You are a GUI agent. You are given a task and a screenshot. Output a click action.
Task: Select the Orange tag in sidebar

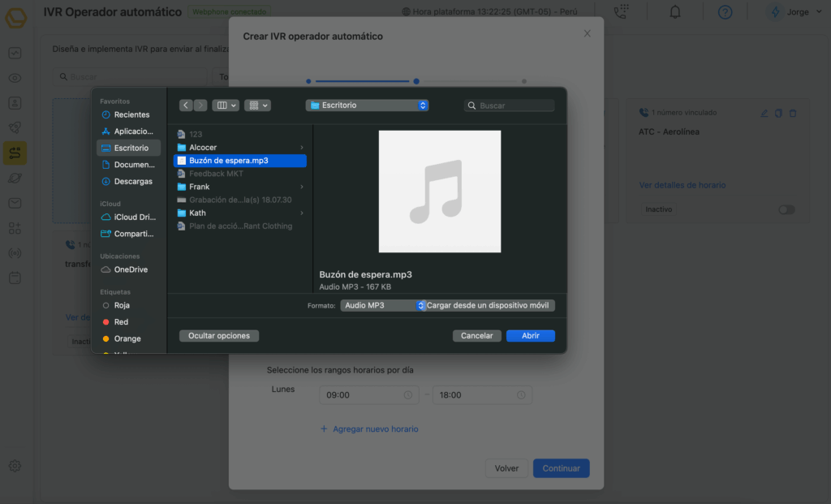coord(127,338)
